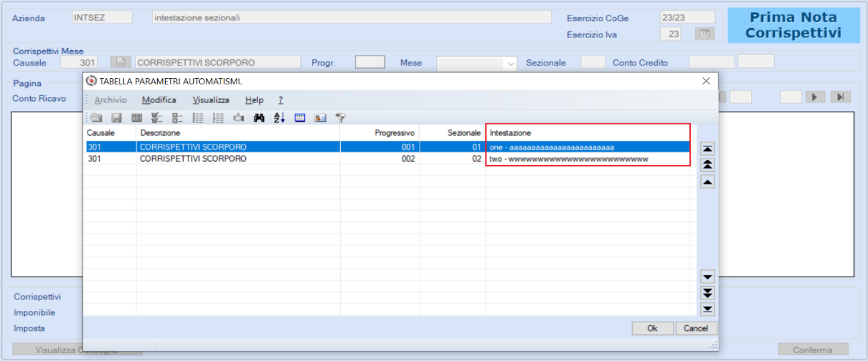Click the binoculars search icon

click(259, 118)
